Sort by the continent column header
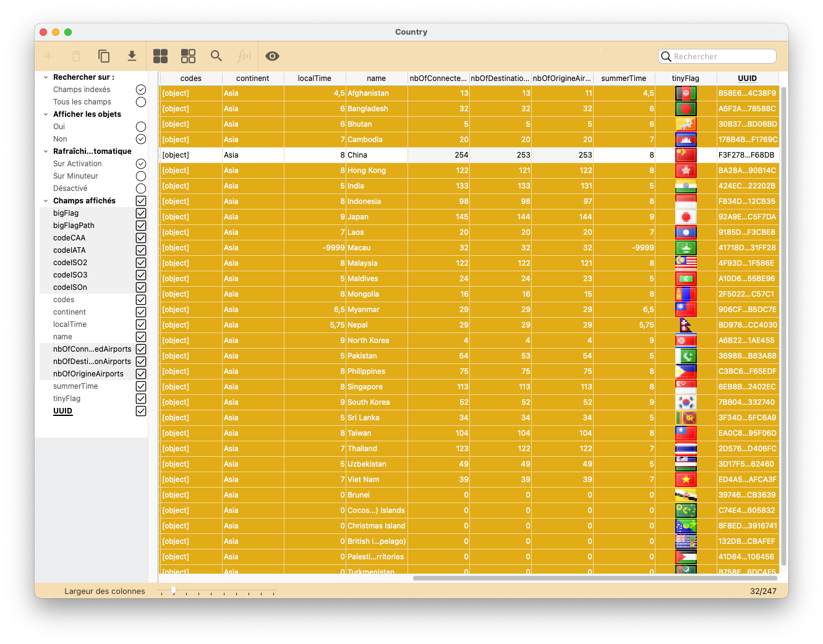823x644 pixels. click(253, 78)
